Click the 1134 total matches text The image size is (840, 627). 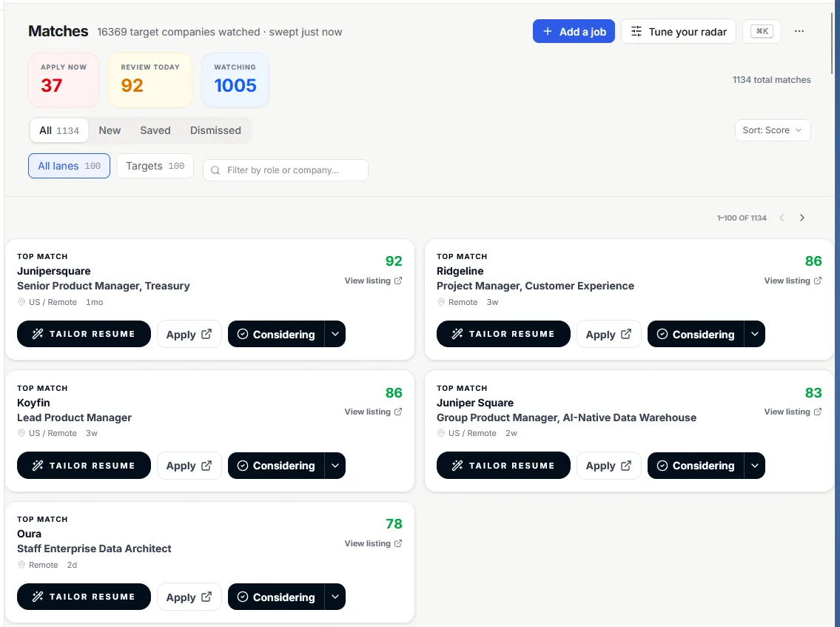(771, 80)
